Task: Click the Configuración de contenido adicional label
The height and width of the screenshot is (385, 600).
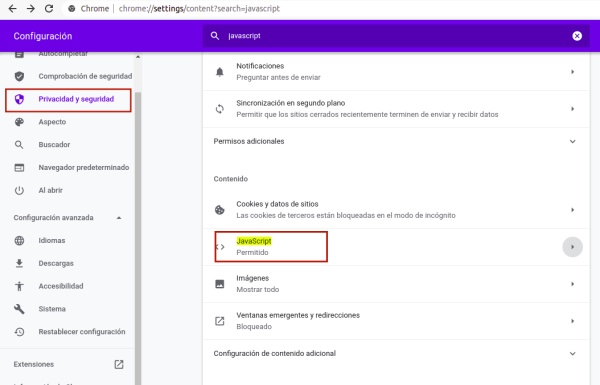Action: (x=274, y=353)
